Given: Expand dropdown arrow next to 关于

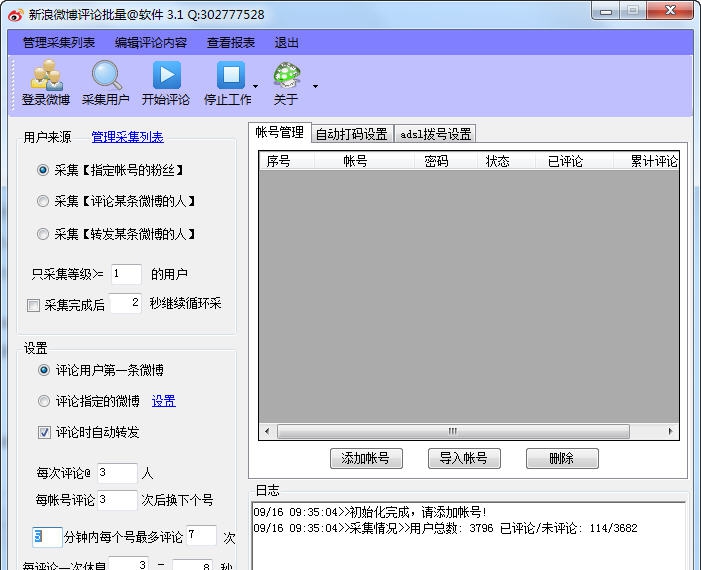Looking at the screenshot, I should coord(315,86).
